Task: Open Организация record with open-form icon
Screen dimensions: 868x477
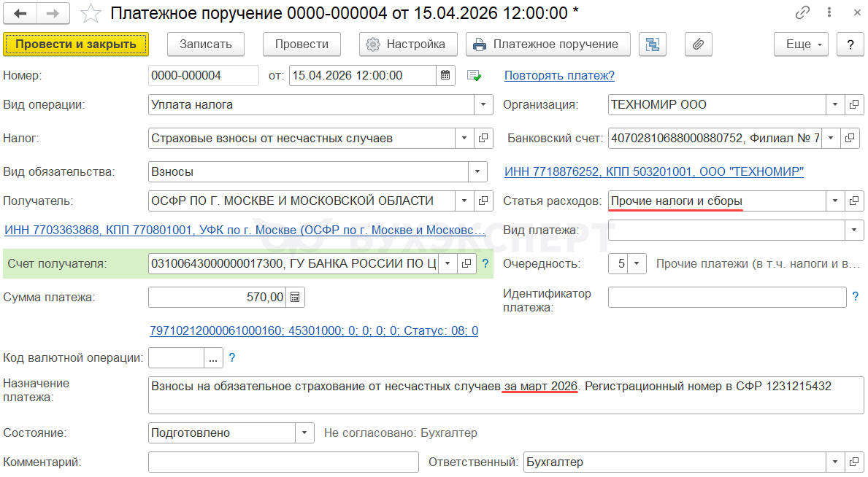Action: pos(854,104)
